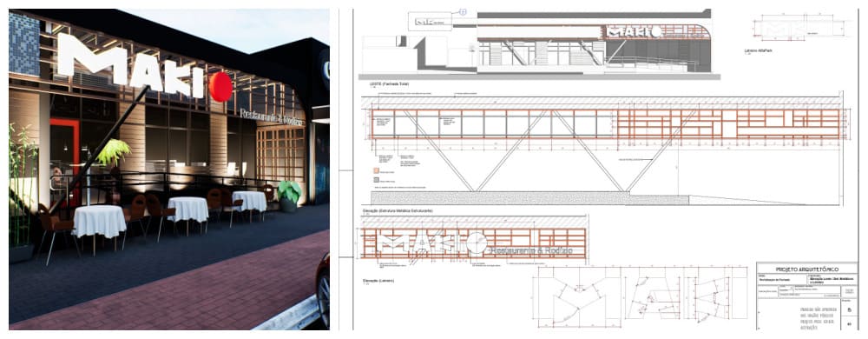Click the circle outline after MAKI in the structural elevation
Viewport: 868px width, 339px height.
[x=476, y=243]
